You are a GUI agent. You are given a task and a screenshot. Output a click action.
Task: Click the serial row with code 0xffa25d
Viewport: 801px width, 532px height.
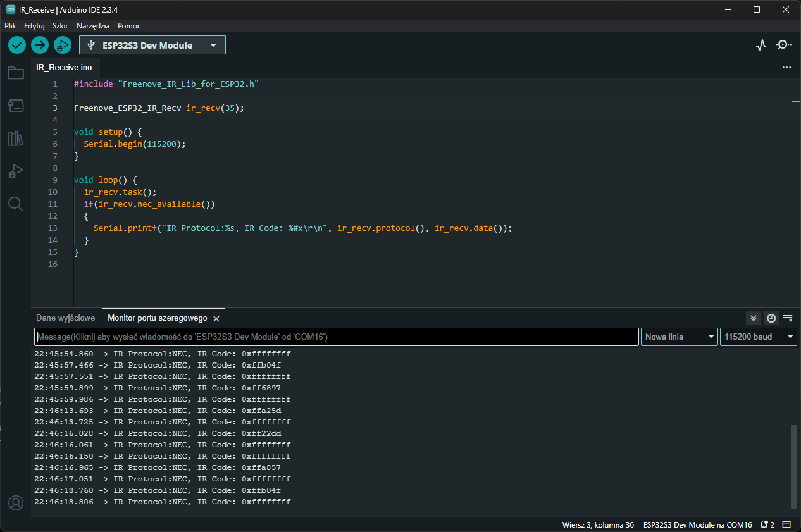[158, 411]
